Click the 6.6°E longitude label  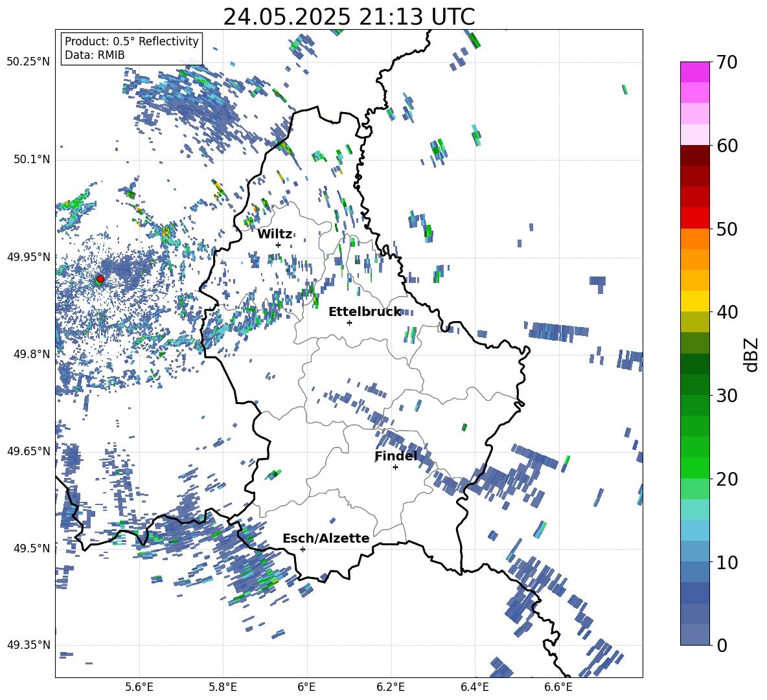(558, 687)
